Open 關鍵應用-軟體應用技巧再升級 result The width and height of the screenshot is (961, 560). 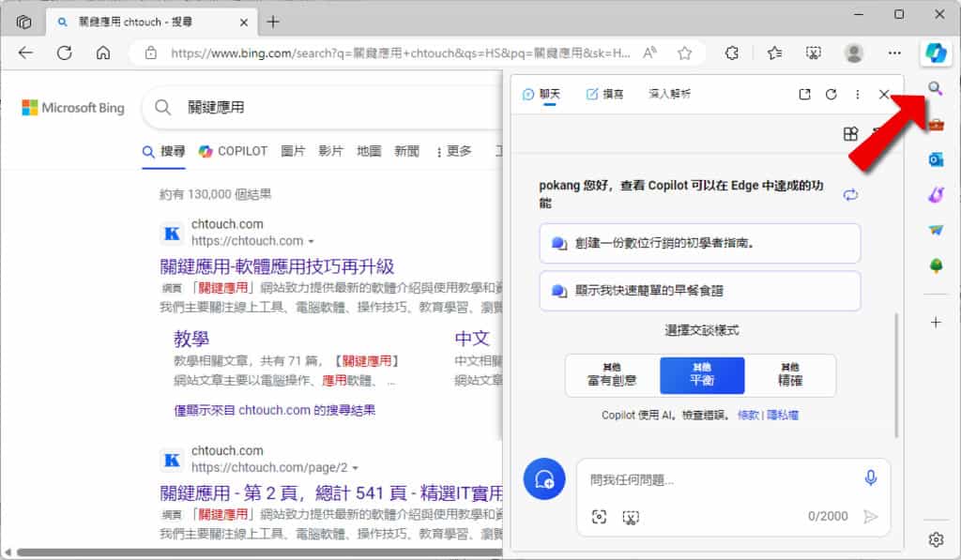pyautogui.click(x=277, y=266)
